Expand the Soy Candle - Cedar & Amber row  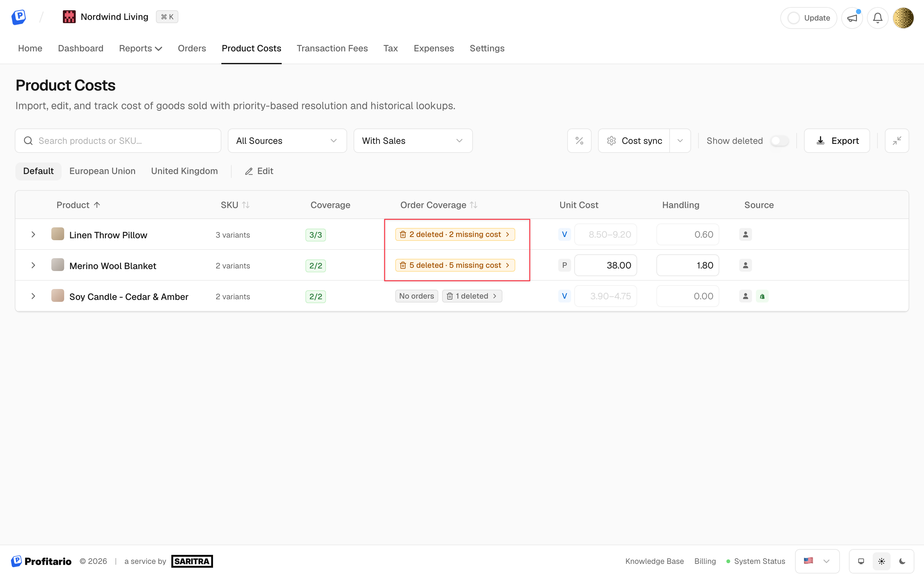pos(33,296)
